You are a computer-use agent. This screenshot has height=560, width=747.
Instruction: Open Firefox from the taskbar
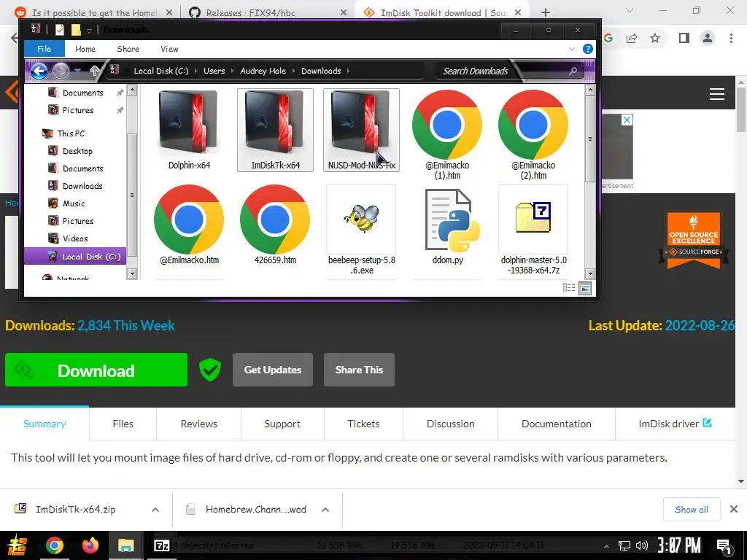click(x=90, y=545)
